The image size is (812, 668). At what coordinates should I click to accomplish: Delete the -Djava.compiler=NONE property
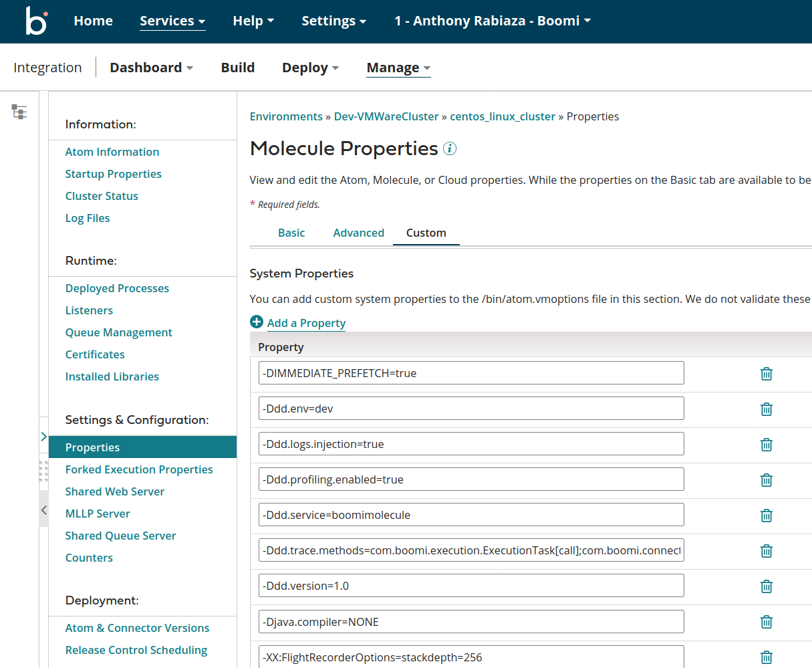point(767,622)
